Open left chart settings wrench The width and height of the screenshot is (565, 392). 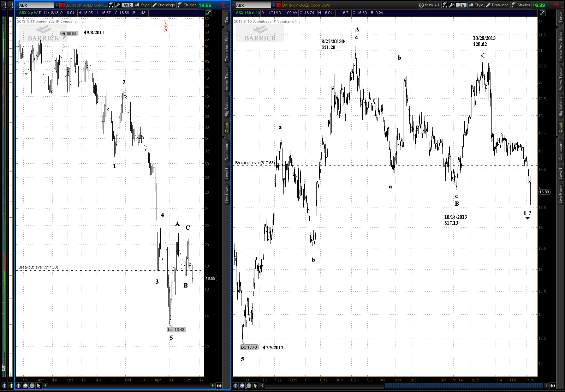pos(118,5)
